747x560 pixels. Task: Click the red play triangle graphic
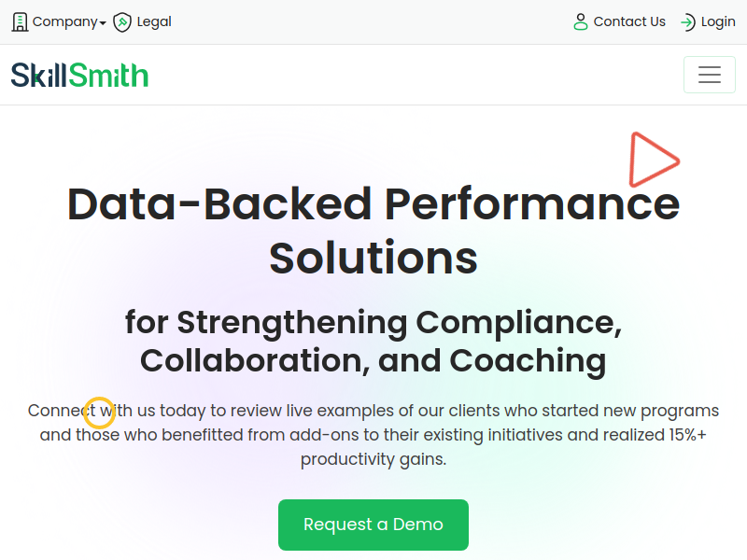(x=655, y=160)
